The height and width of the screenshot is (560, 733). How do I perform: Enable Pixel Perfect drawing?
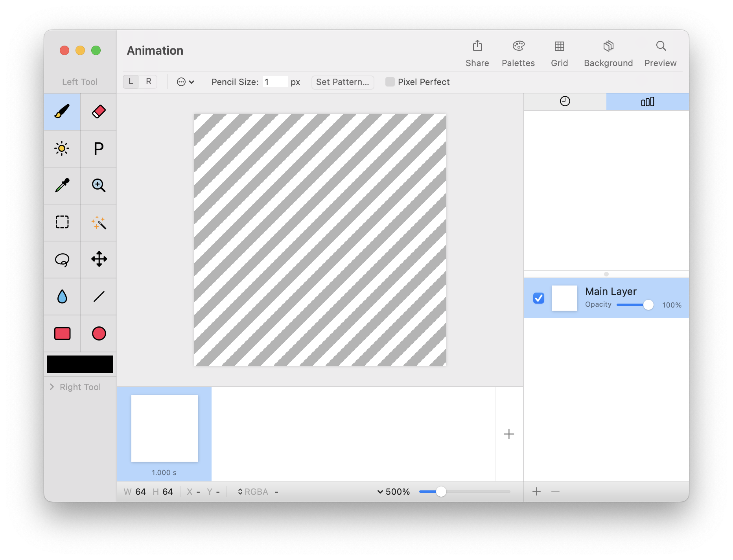pos(390,82)
